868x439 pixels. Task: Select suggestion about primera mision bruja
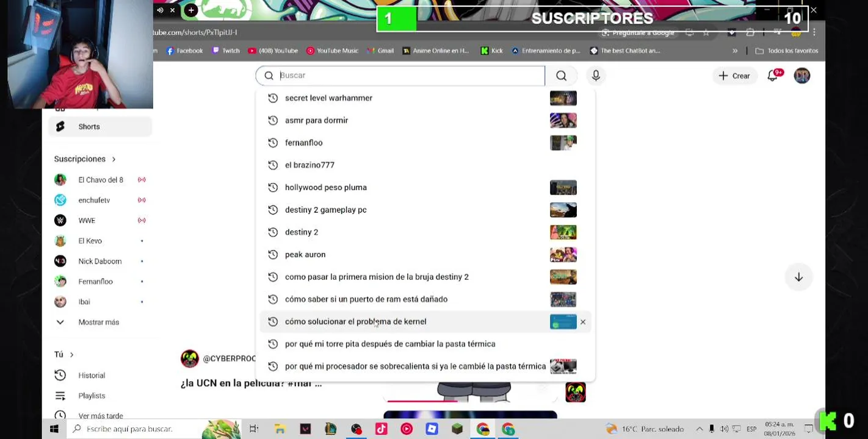425,277
